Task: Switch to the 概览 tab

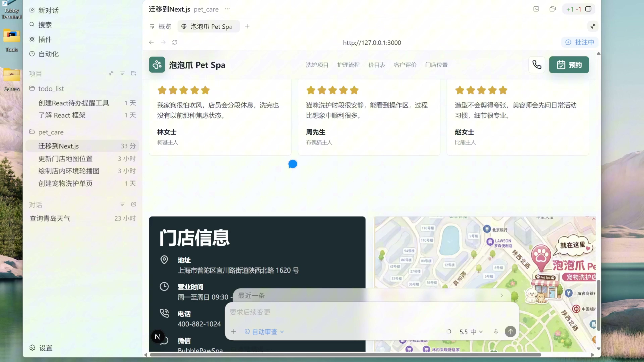Action: [160, 26]
